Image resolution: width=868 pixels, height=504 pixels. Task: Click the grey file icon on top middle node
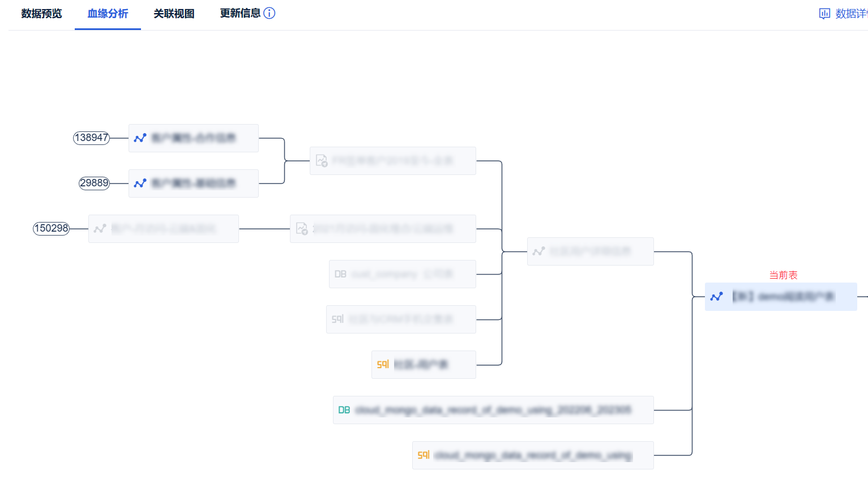[322, 161]
